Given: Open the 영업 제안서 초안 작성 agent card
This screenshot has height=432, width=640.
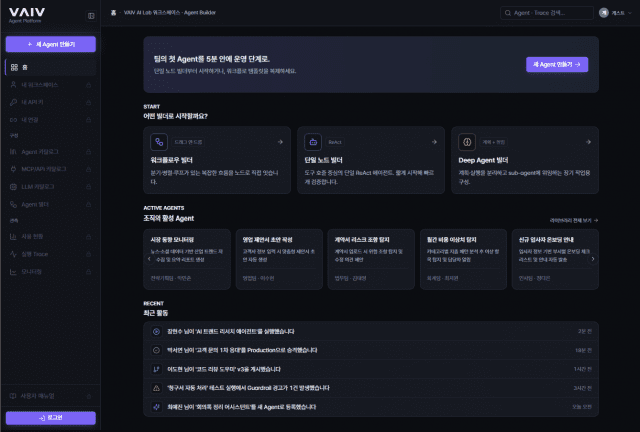Looking at the screenshot, I should (x=279, y=259).
